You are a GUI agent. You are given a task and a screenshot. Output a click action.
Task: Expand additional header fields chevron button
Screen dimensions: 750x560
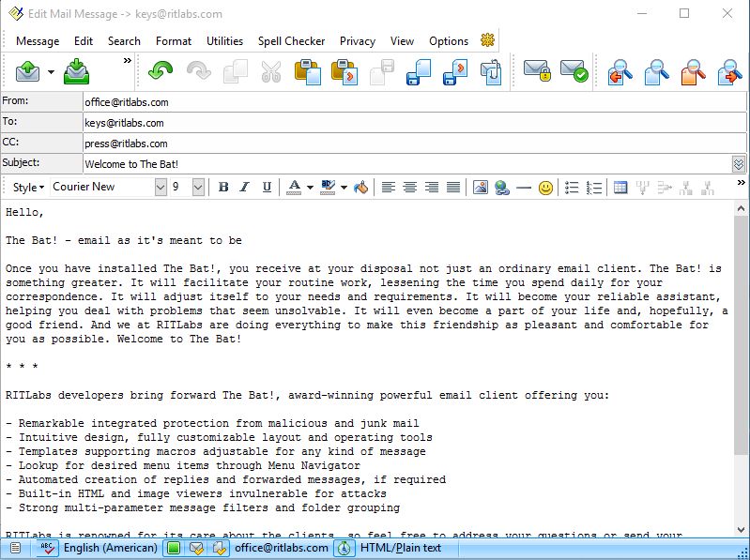click(739, 164)
